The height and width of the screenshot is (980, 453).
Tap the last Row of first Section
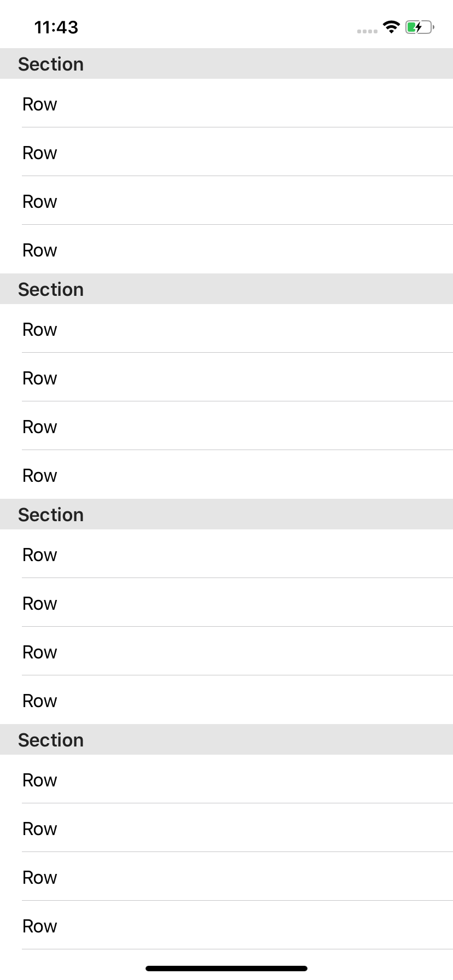[x=226, y=249]
